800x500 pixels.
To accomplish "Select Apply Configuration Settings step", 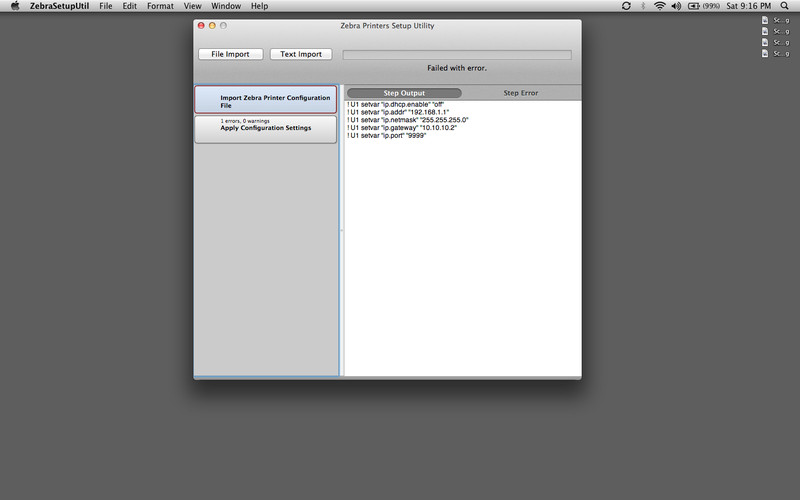I will point(265,128).
